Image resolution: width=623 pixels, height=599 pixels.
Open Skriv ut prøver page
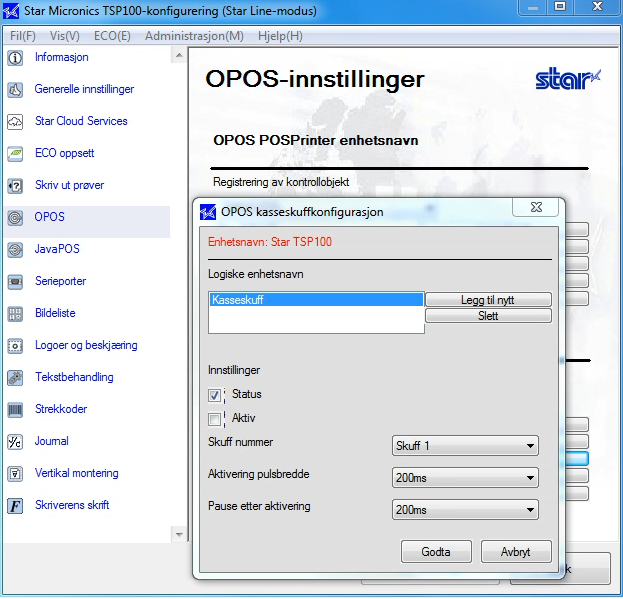tap(69, 185)
